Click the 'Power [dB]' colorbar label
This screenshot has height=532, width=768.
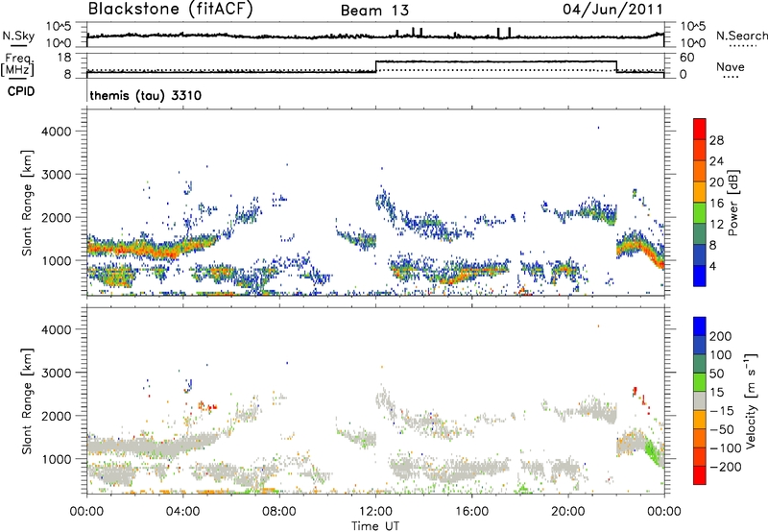click(733, 203)
